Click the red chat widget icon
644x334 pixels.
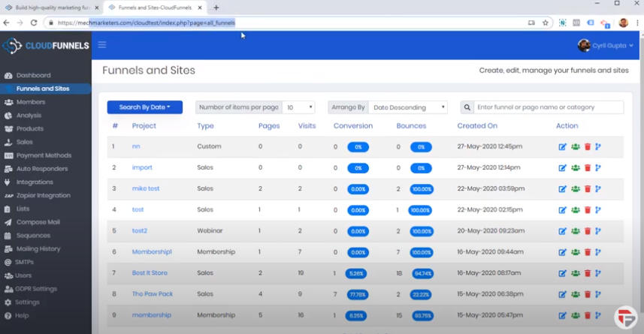(625, 317)
